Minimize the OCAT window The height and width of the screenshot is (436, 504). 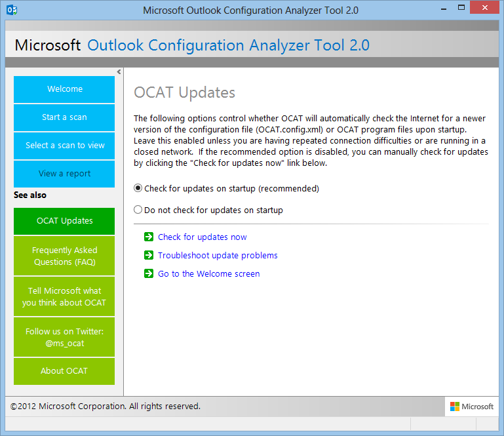click(444, 8)
